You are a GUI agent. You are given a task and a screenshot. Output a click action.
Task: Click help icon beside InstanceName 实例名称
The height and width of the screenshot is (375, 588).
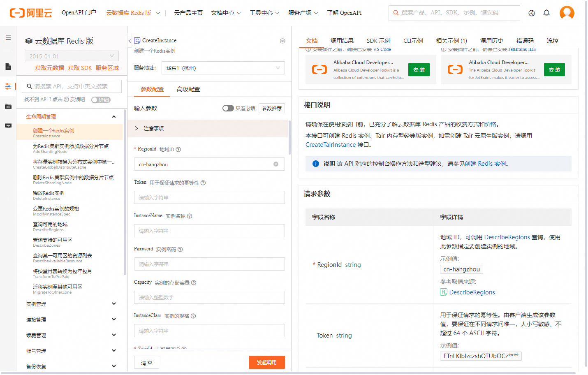coord(190,216)
